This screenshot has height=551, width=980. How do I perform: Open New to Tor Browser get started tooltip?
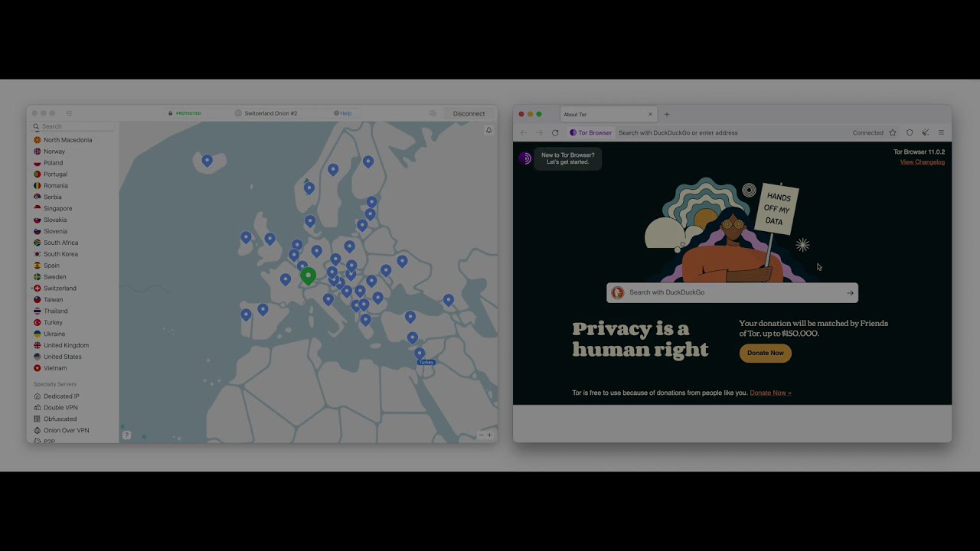pyautogui.click(x=568, y=158)
